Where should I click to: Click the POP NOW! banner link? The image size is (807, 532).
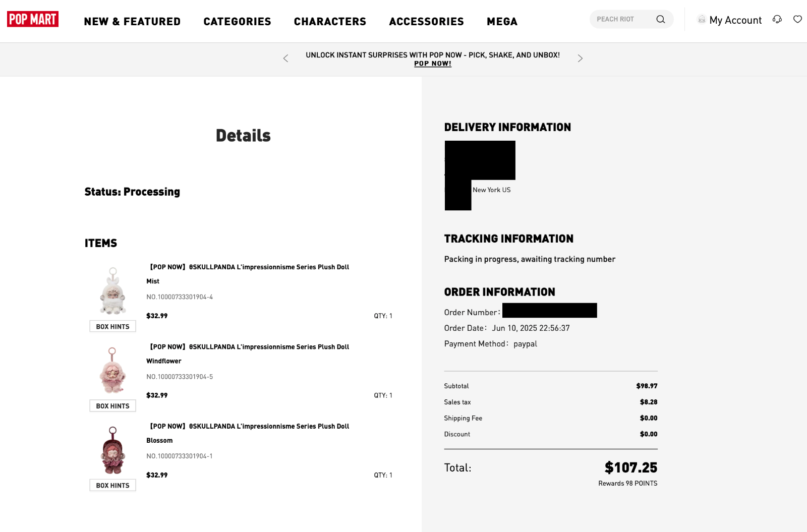pyautogui.click(x=432, y=64)
